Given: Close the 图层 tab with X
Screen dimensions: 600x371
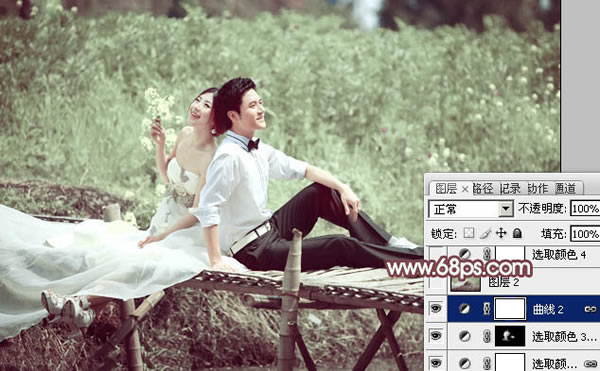Looking at the screenshot, I should coord(465,189).
